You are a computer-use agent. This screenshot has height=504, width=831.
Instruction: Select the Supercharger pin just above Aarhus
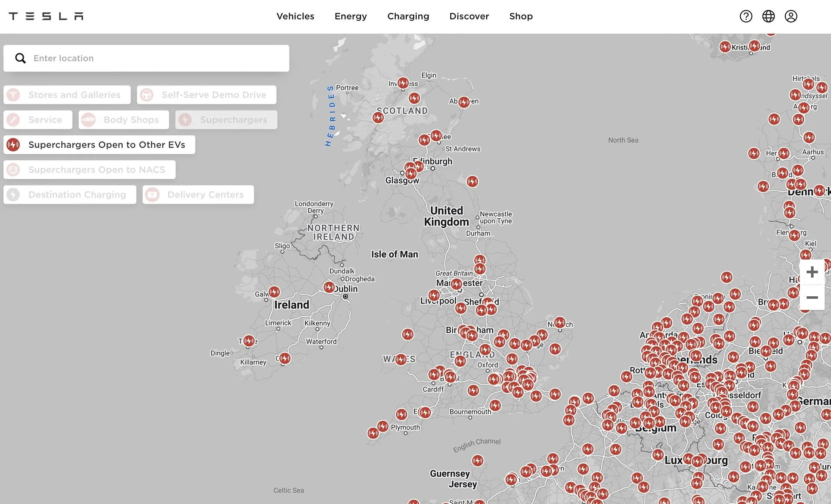(809, 137)
